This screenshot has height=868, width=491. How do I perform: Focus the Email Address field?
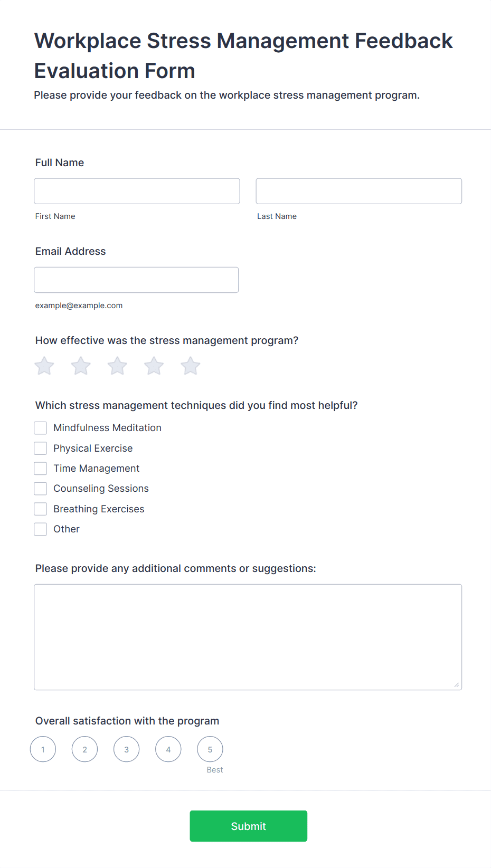(136, 280)
